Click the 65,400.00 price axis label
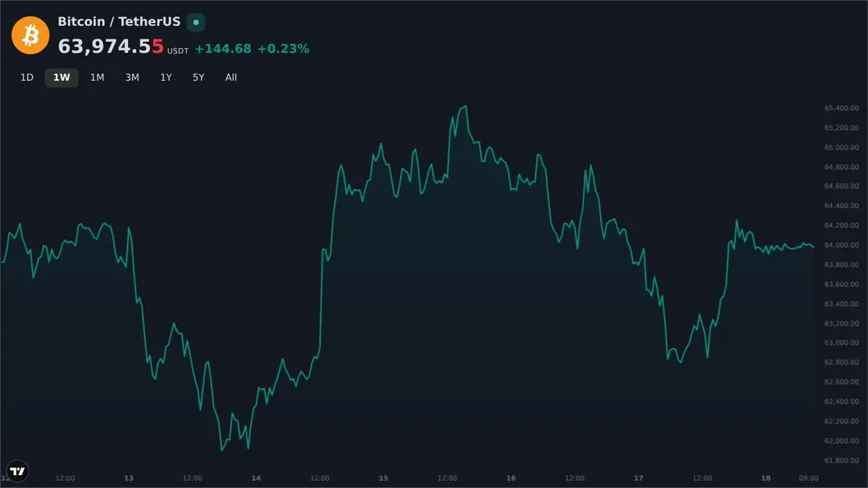The width and height of the screenshot is (868, 488). click(841, 108)
